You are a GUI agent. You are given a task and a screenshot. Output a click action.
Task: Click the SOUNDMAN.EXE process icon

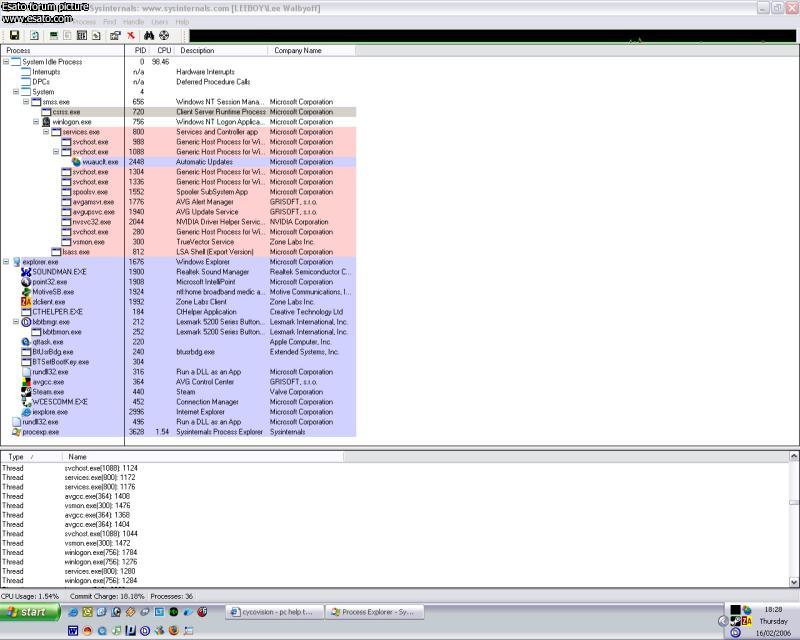(26, 272)
